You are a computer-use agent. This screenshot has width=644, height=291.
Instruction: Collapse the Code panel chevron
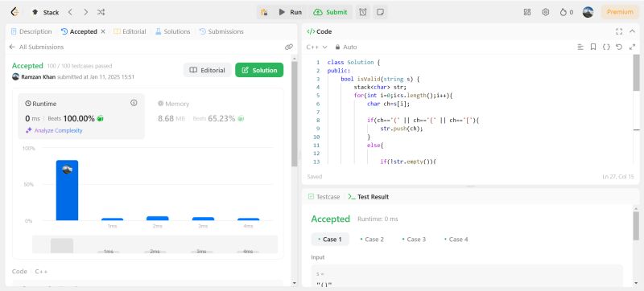click(632, 31)
